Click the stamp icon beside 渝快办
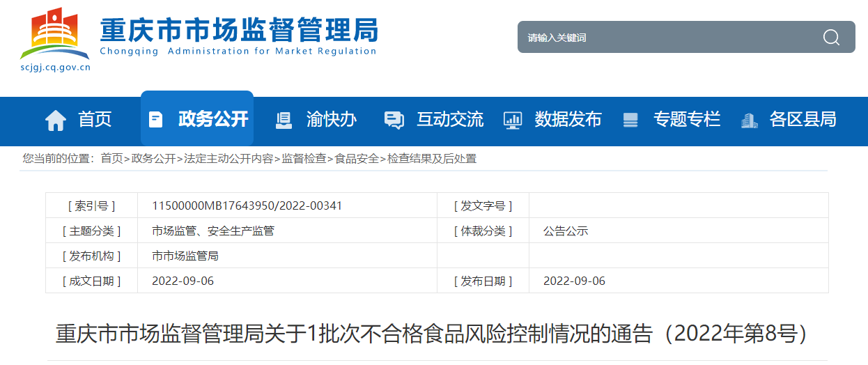The height and width of the screenshot is (365, 868). coord(284,120)
